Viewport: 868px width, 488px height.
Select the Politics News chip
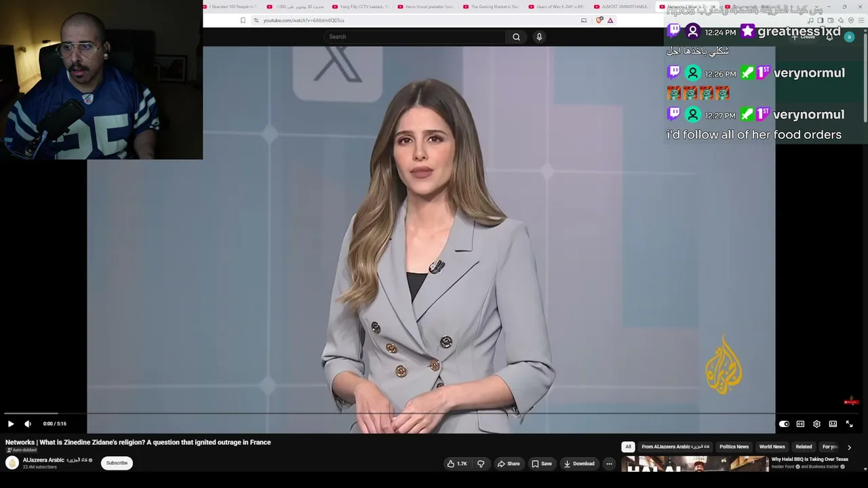pos(734,447)
